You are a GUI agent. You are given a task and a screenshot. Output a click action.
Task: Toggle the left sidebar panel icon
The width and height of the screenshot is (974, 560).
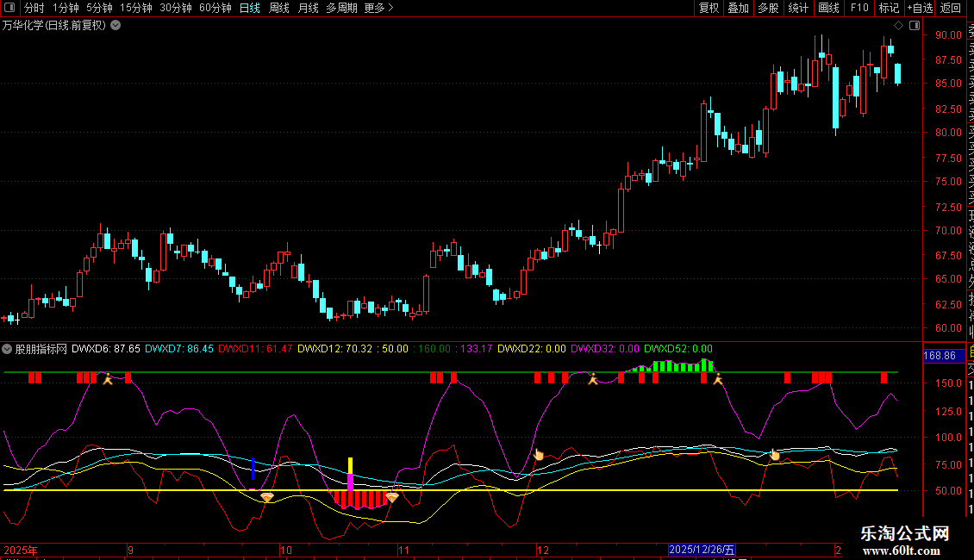click(x=8, y=8)
